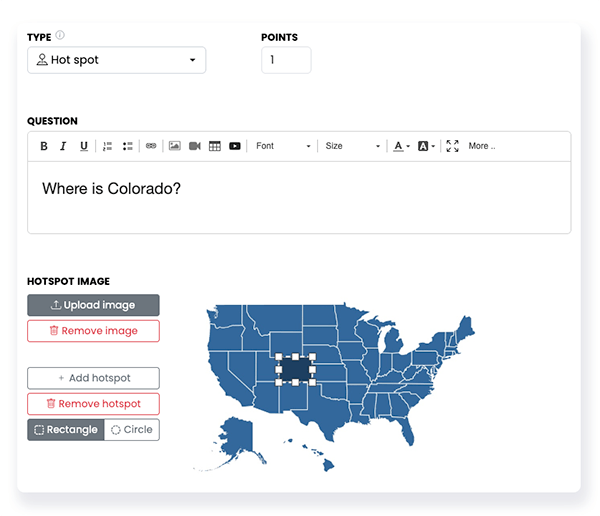
Task: Embed a YouTube video
Action: pos(235,146)
